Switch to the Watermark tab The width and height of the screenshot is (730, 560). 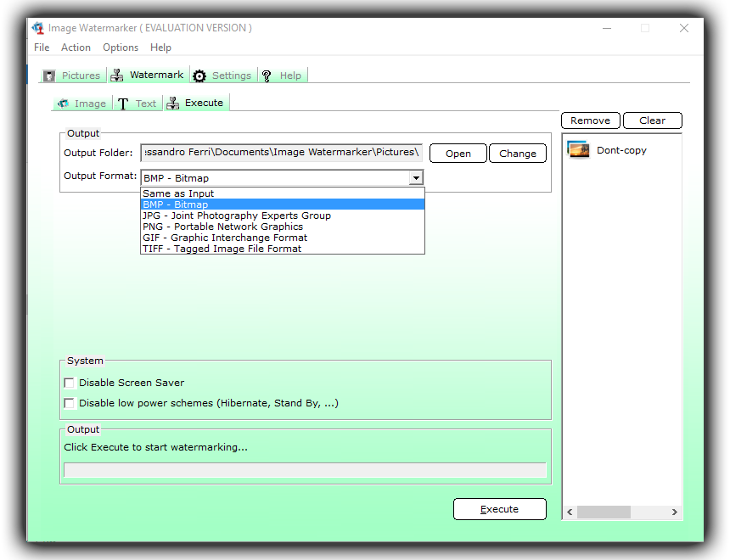point(148,75)
